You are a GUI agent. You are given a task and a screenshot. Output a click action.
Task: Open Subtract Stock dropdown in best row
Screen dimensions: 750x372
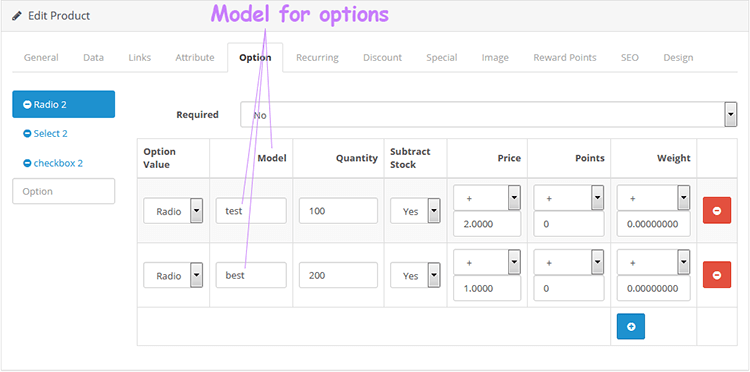click(415, 275)
